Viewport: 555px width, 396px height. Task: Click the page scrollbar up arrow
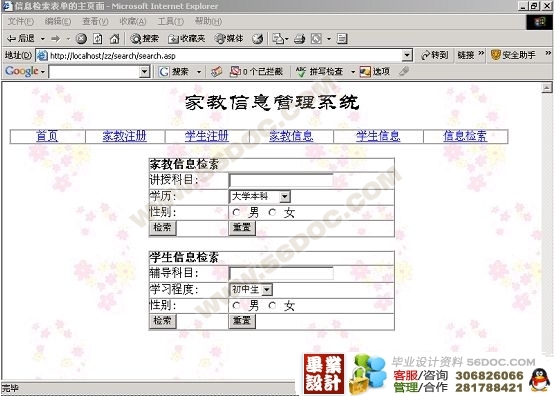pyautogui.click(x=547, y=88)
